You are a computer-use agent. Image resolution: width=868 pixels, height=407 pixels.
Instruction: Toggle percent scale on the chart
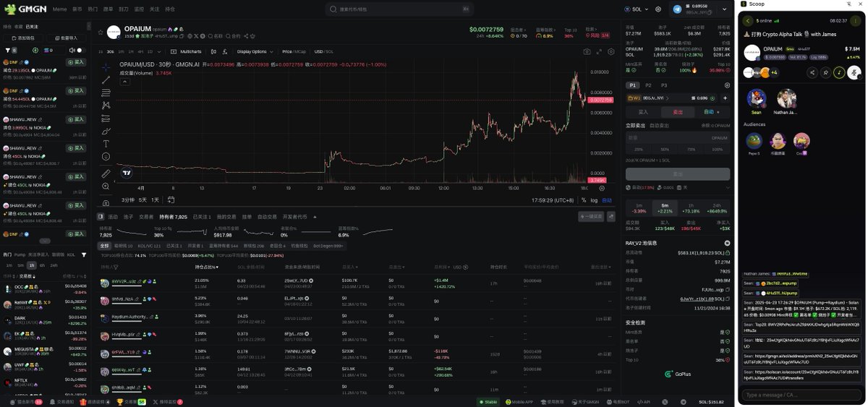[x=584, y=200]
